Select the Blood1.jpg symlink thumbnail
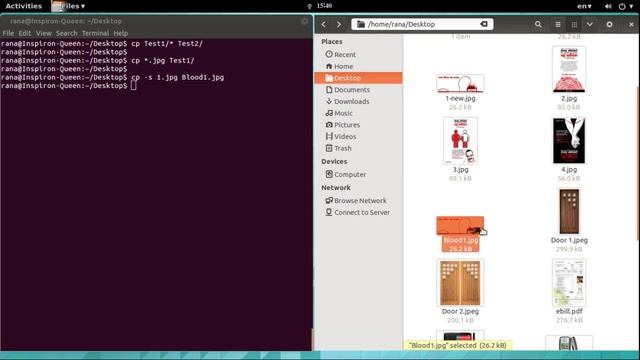640x360 pixels. [x=460, y=226]
